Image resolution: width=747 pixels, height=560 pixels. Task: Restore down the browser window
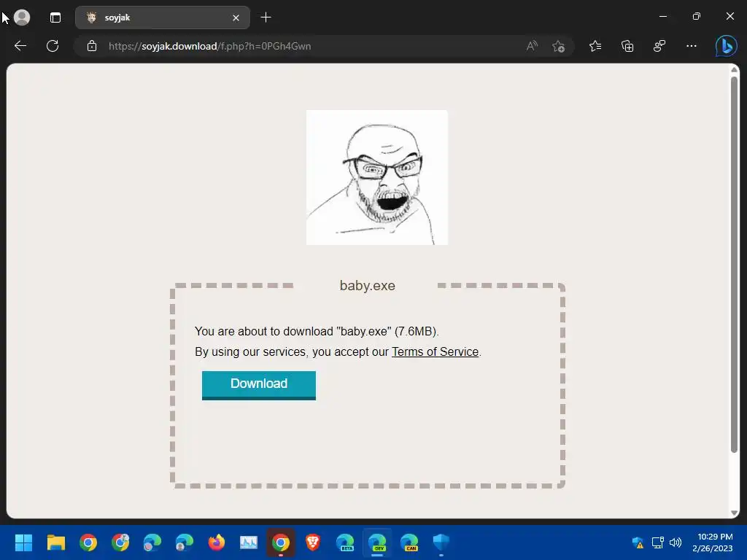pyautogui.click(x=697, y=16)
